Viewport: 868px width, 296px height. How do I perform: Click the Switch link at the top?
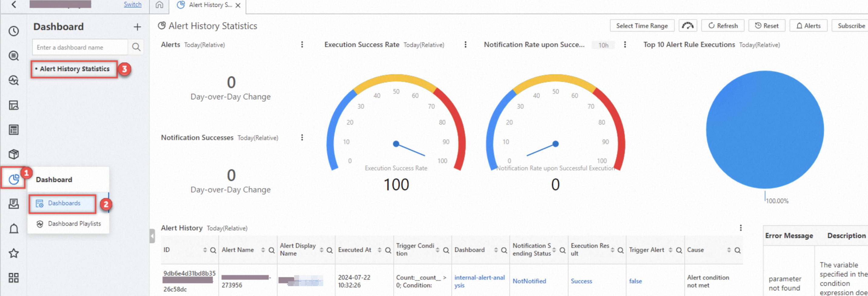(x=132, y=4)
